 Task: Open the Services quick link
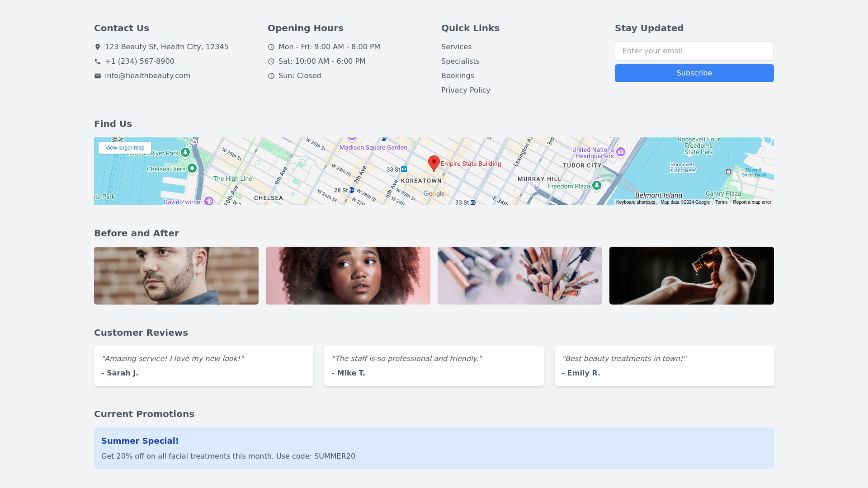(456, 47)
